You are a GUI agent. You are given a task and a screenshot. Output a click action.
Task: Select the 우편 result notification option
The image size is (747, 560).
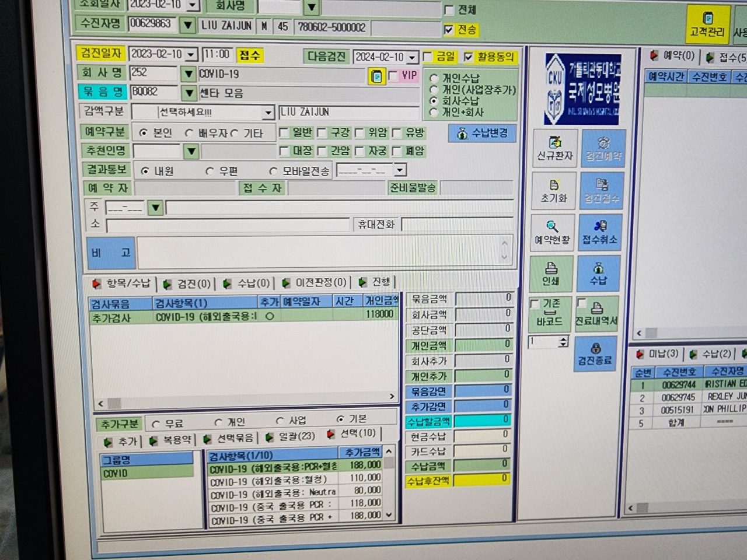[210, 171]
